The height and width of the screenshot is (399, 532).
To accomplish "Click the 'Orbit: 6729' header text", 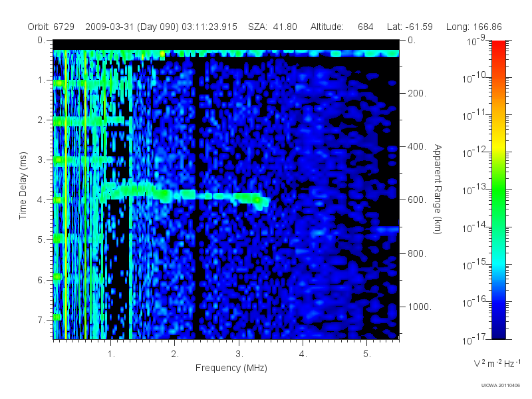I will coord(51,27).
